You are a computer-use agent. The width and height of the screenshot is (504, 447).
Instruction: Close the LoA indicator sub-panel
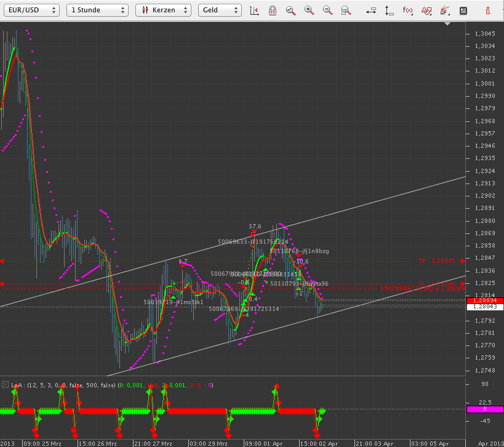pos(5,385)
